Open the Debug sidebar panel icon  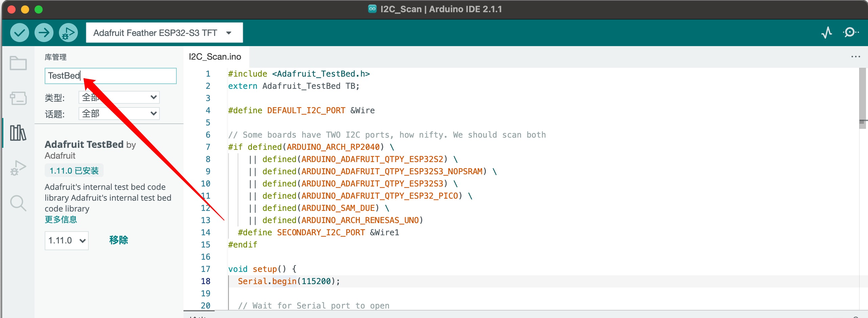tap(18, 168)
